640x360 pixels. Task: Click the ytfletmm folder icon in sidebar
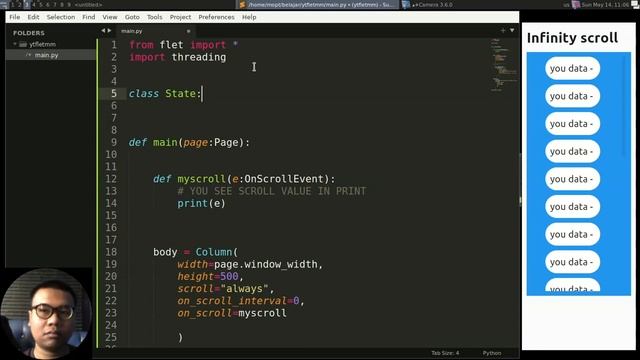click(x=23, y=44)
